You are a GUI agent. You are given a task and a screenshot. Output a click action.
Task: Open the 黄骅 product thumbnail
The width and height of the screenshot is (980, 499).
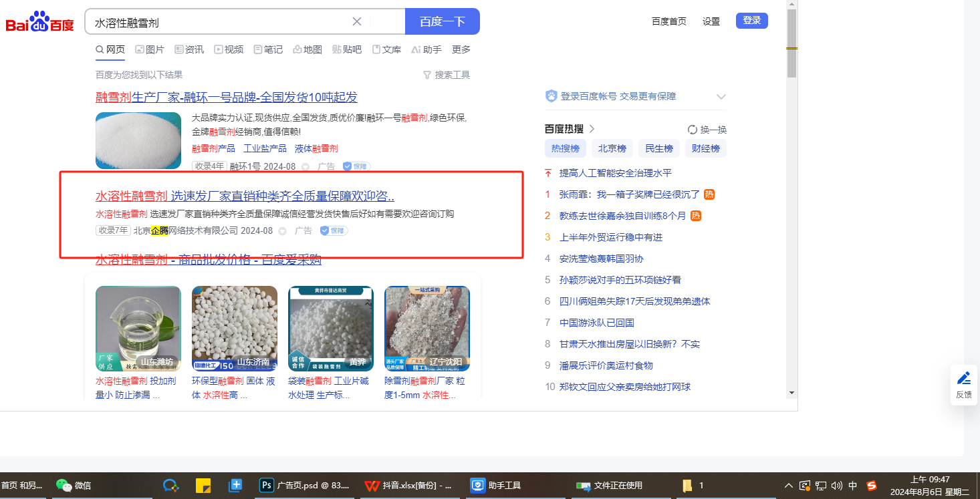click(x=331, y=329)
